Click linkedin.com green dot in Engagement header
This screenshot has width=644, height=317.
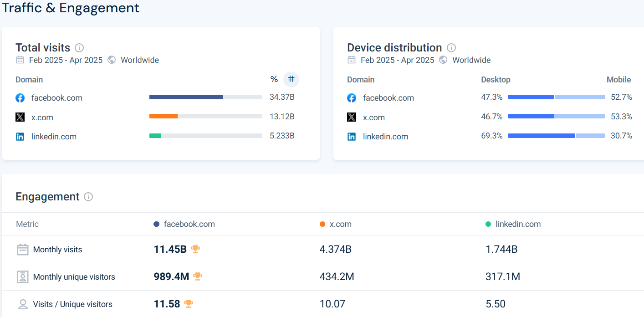click(488, 224)
